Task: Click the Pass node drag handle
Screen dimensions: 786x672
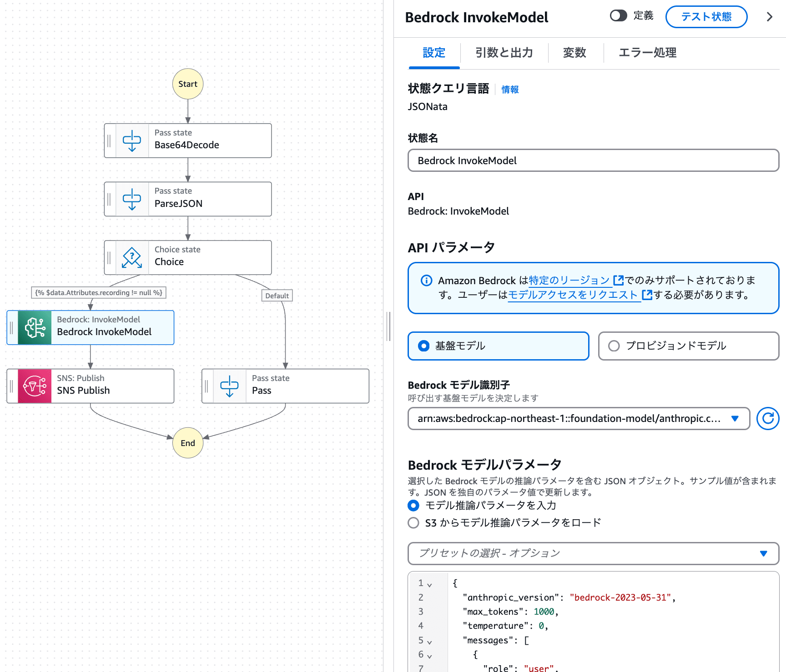Action: 207,386
